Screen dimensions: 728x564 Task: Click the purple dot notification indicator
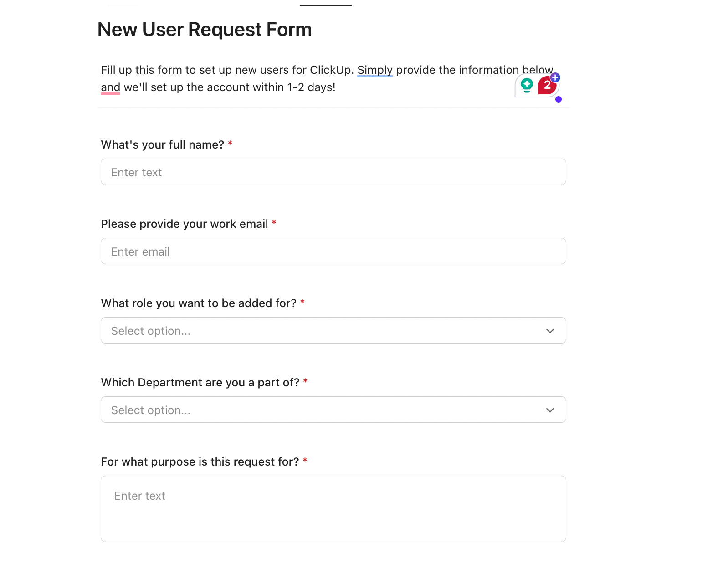click(x=558, y=99)
